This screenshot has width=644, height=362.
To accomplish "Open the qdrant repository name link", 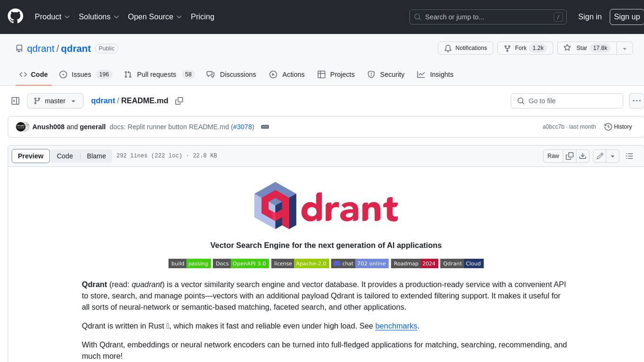I will (76, 48).
